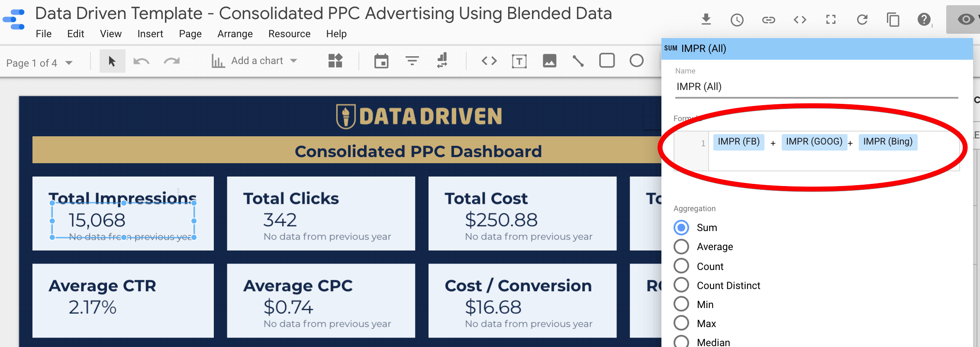Insert a text box

click(519, 61)
